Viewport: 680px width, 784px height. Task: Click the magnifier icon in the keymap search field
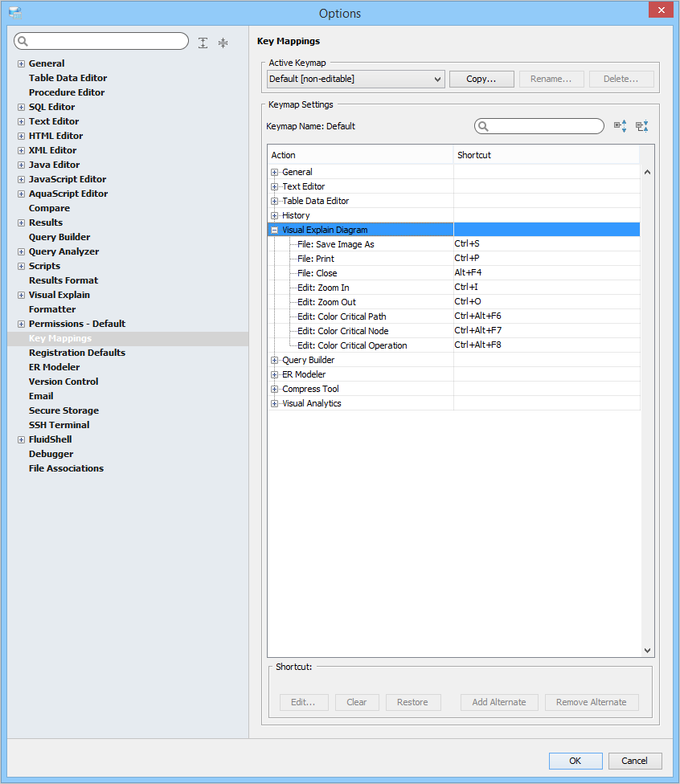click(x=483, y=126)
